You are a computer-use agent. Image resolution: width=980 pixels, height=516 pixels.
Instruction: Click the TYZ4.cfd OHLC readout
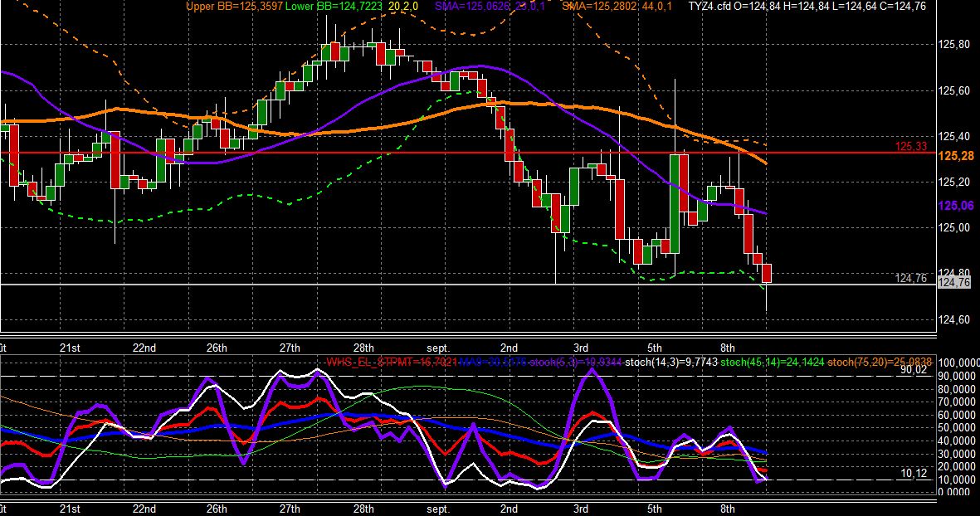pyautogui.click(x=807, y=7)
